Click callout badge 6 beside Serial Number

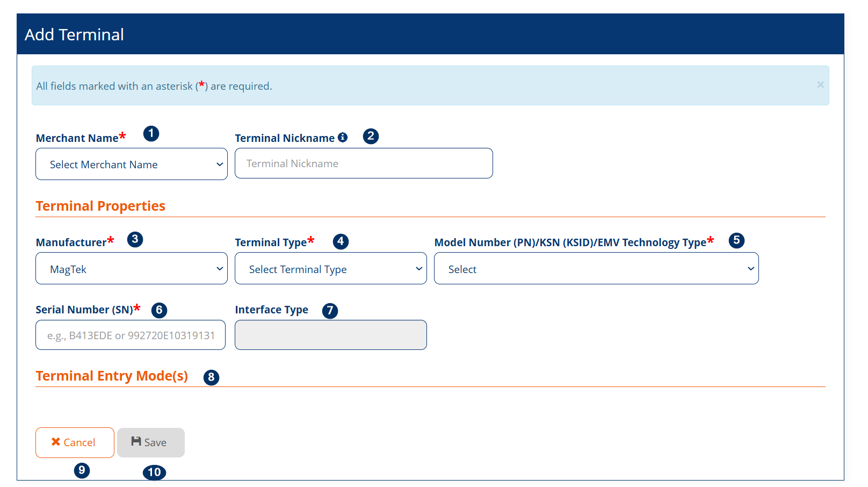[159, 310]
